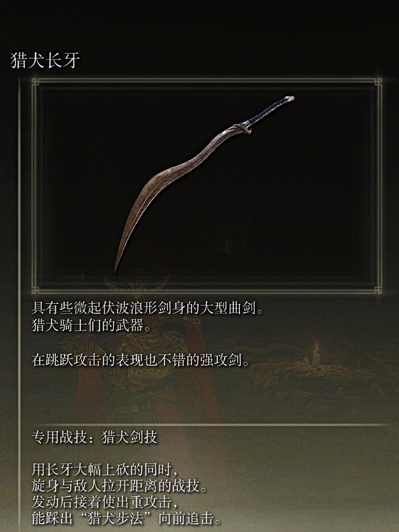The image size is (399, 532).
Task: Select the line 用长牙大幅上砍的同时
Action: (x=105, y=469)
